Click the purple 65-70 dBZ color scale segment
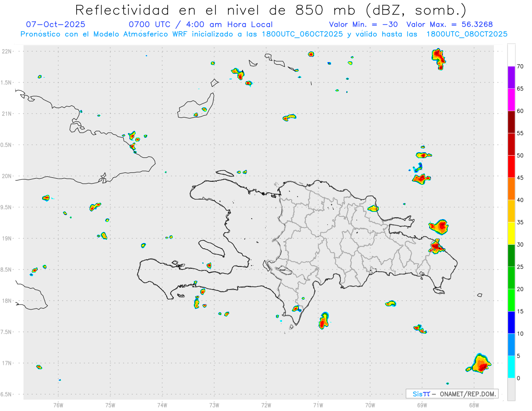 click(511, 78)
